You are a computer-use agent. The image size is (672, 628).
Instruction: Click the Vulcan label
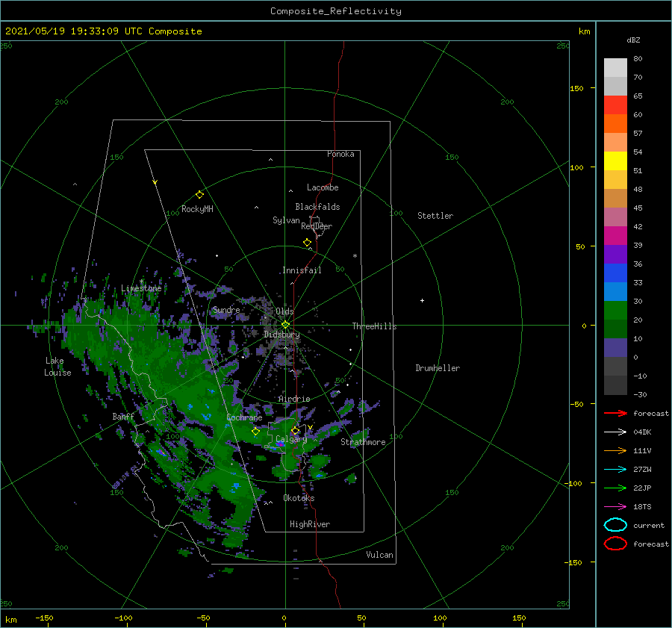pyautogui.click(x=380, y=555)
